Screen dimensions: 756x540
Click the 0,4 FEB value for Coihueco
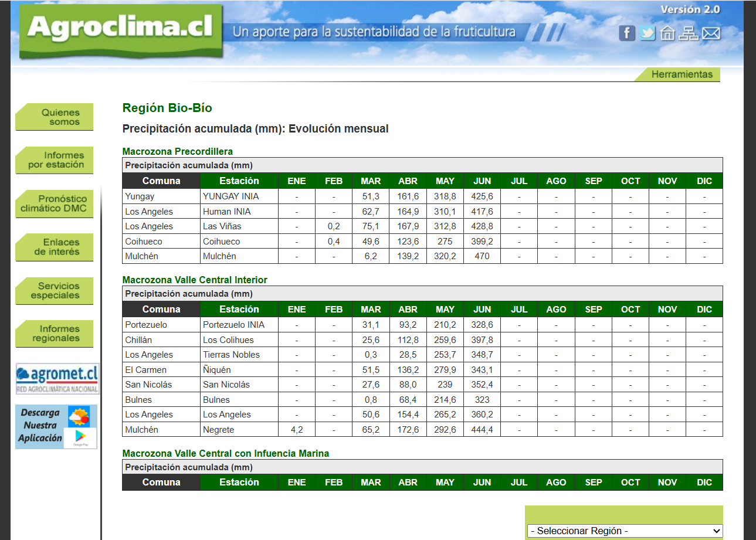[334, 242]
